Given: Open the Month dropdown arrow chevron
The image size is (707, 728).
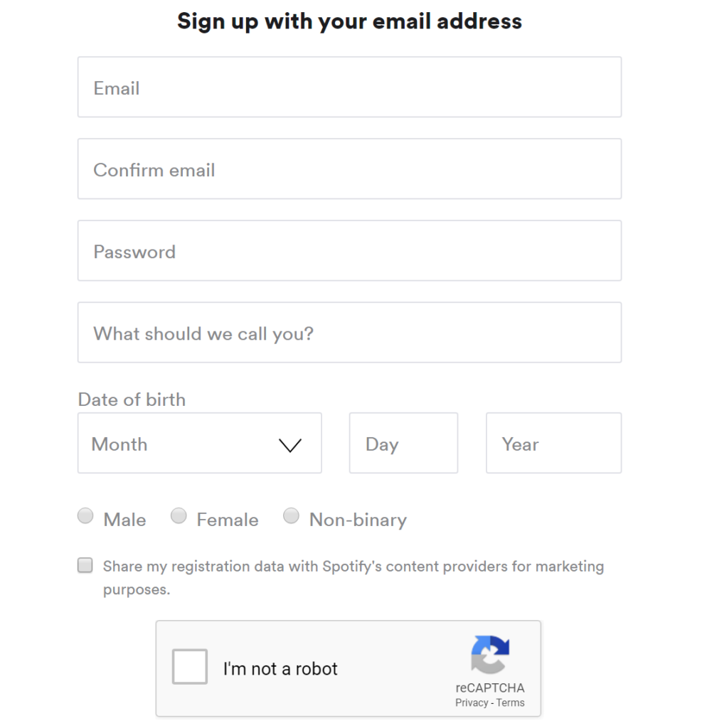Looking at the screenshot, I should click(x=290, y=445).
